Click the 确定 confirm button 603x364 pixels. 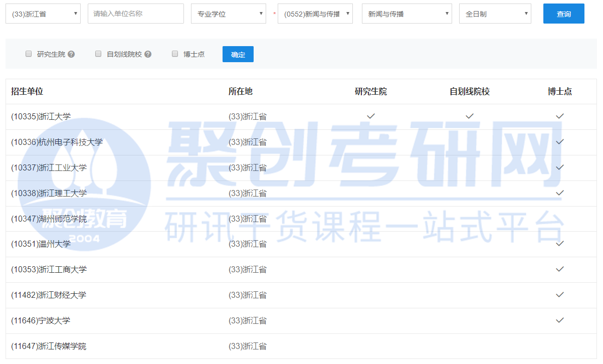(x=238, y=54)
